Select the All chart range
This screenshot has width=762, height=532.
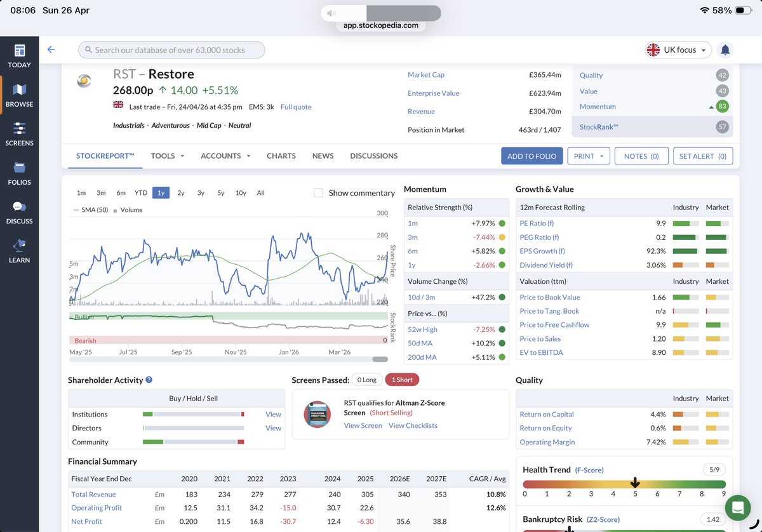(x=260, y=193)
